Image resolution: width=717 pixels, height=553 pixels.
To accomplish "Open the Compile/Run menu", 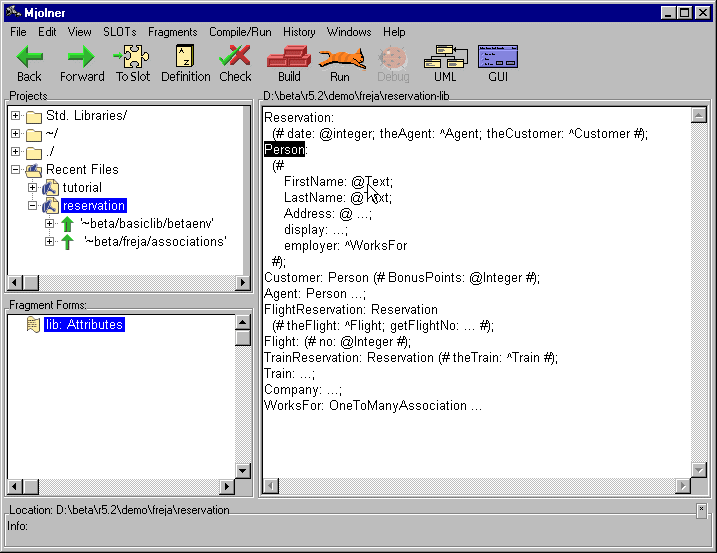I will click(240, 32).
